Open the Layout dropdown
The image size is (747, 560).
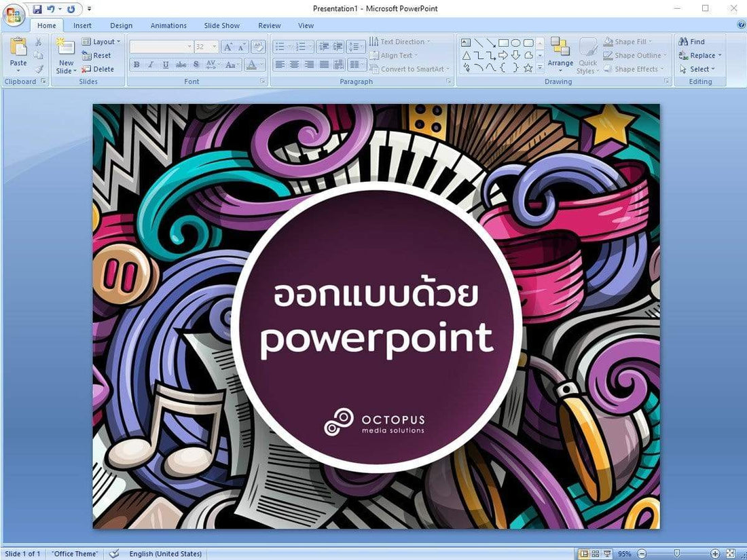coord(101,41)
